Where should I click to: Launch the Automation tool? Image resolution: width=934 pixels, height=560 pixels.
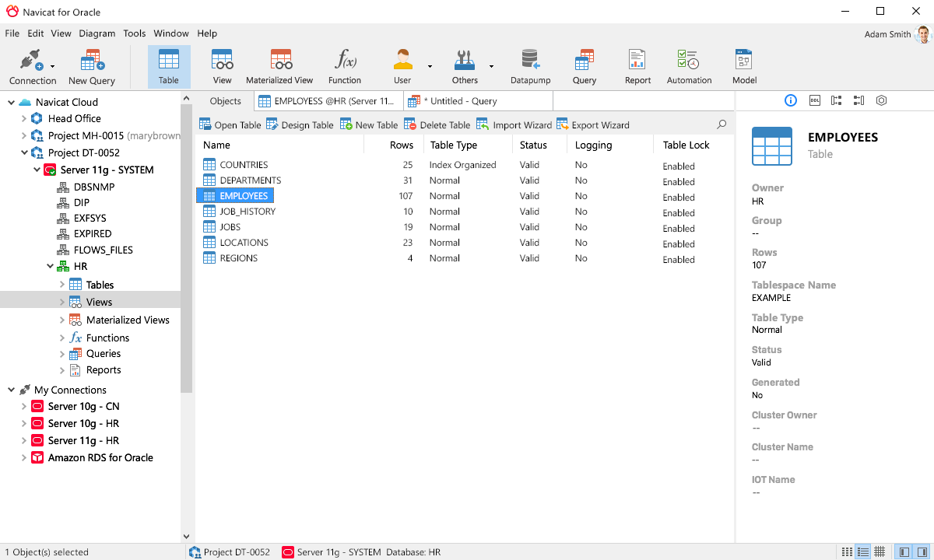point(689,66)
